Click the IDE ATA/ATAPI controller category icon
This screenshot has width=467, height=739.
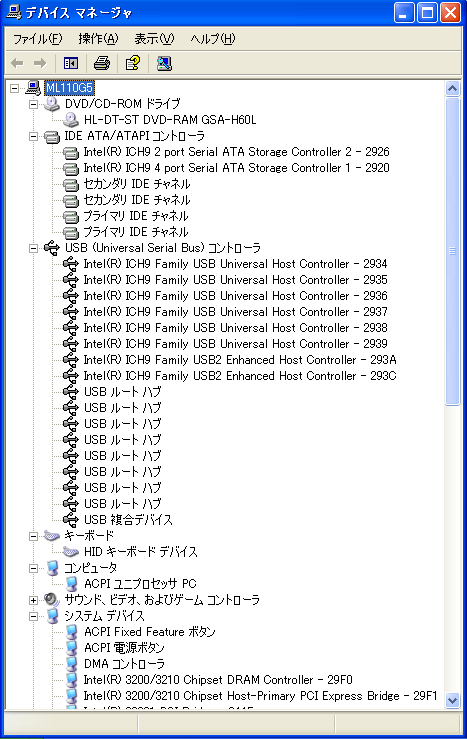click(52, 136)
